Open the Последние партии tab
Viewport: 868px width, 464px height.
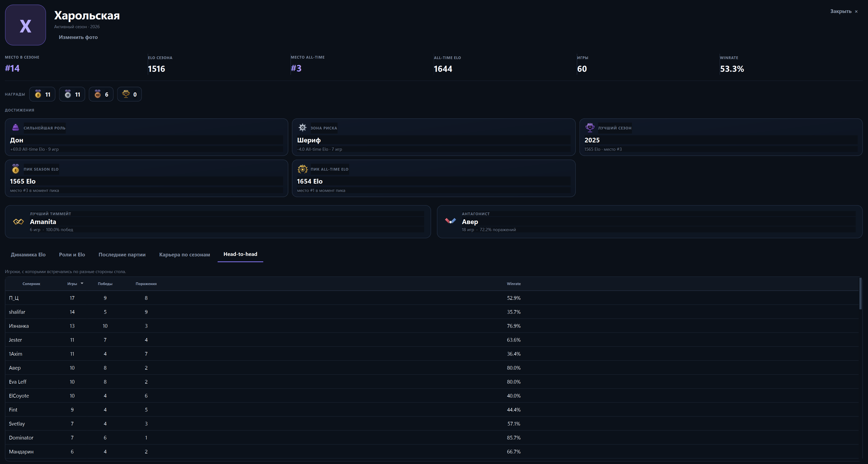(x=122, y=255)
